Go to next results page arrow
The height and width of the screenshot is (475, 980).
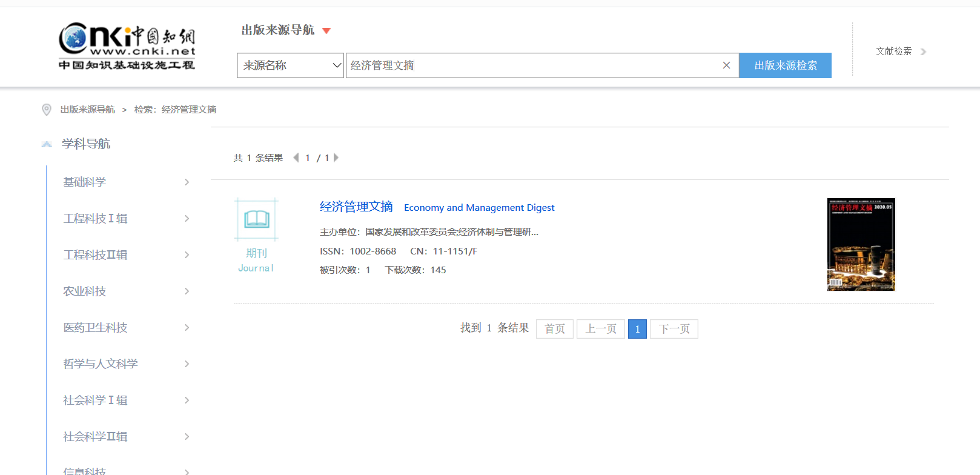click(336, 158)
